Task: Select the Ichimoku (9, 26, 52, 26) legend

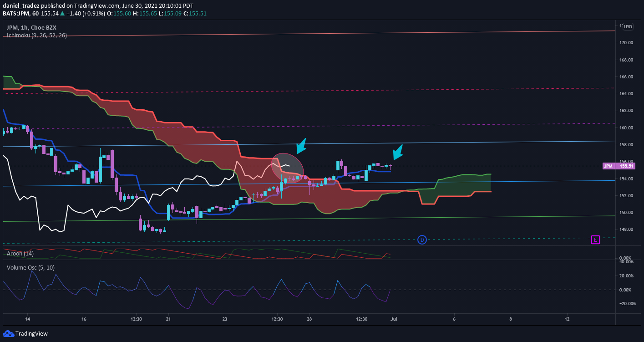Action: click(x=37, y=36)
